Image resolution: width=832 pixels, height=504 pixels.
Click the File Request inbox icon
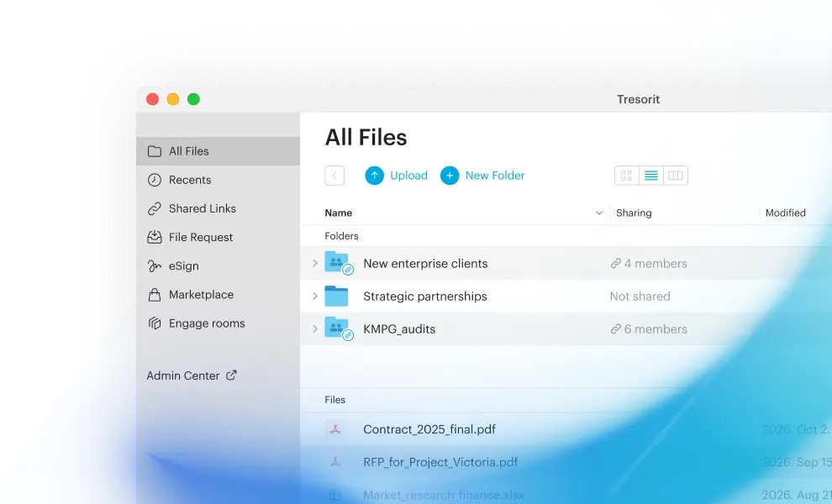point(155,237)
